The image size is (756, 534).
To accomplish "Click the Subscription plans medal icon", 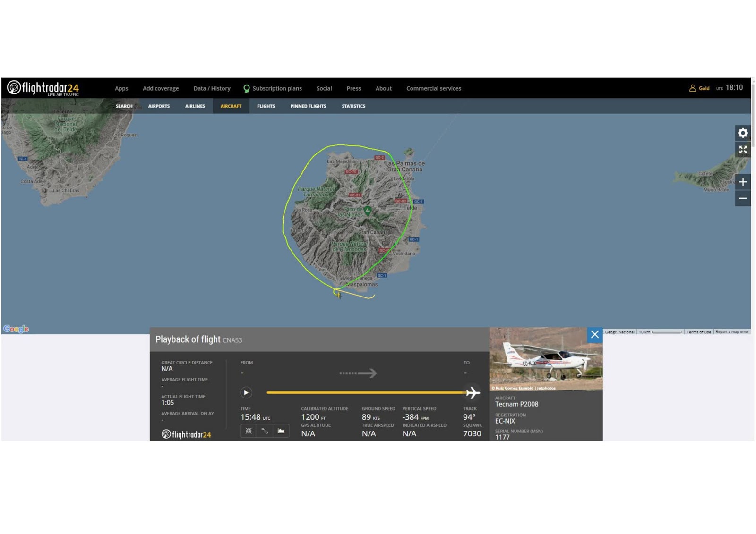I will 246,88.
